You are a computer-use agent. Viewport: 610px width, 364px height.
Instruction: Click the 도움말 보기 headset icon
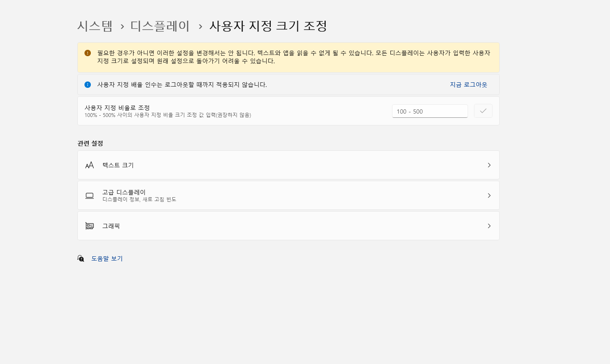[x=81, y=258]
